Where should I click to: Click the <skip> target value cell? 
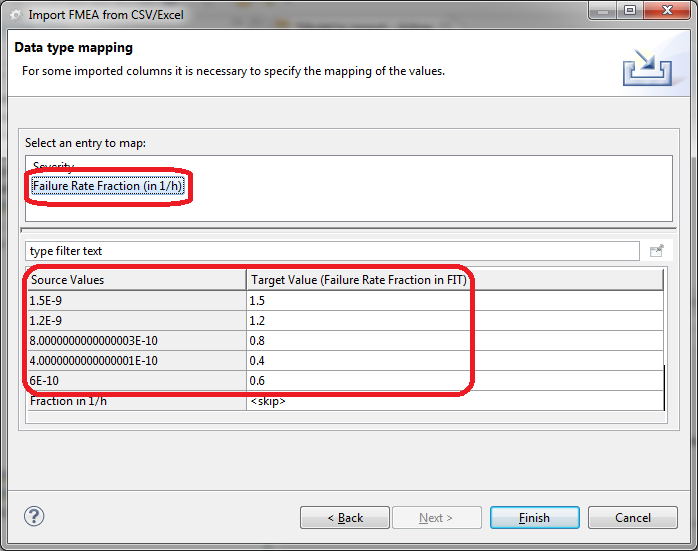[455, 401]
